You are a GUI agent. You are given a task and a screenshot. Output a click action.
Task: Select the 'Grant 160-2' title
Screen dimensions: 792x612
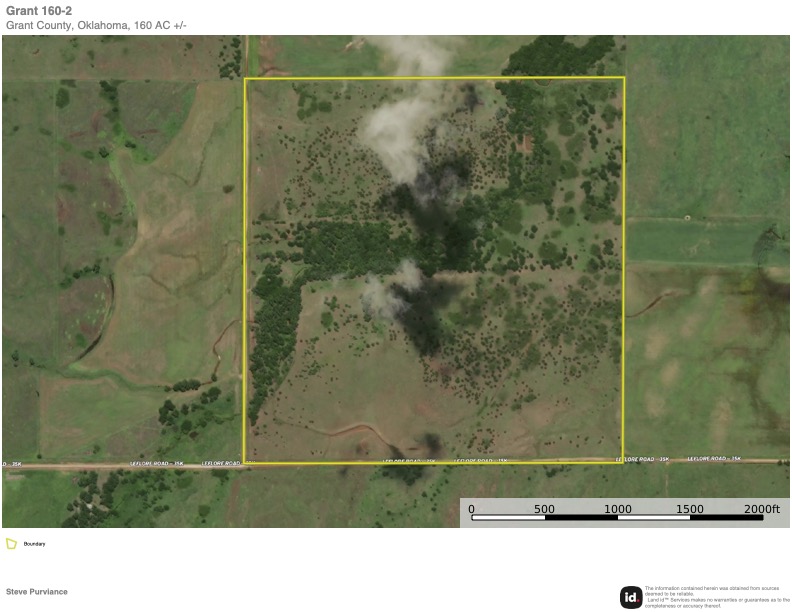coord(38,11)
